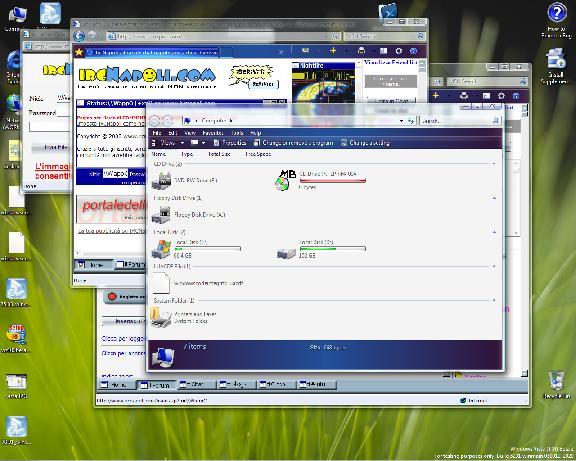This screenshot has height=461, width=576.
Task: Collapse the Unknown Files group
Action: click(494, 266)
